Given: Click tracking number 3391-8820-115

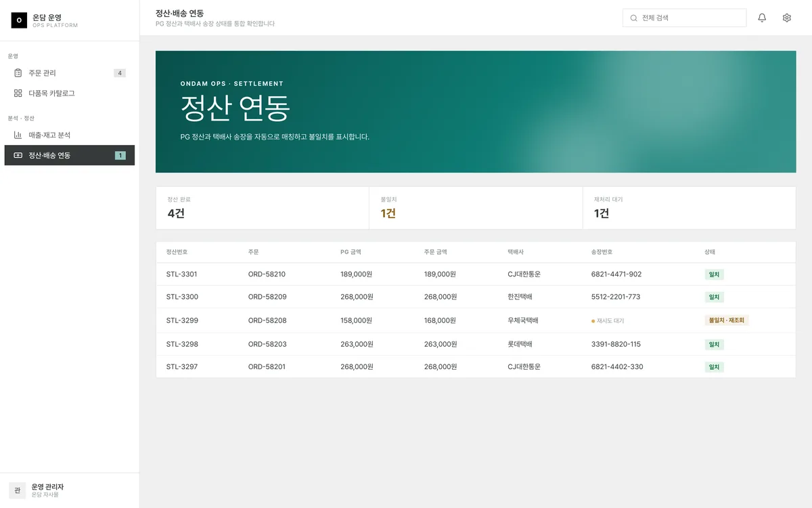Looking at the screenshot, I should click(616, 344).
